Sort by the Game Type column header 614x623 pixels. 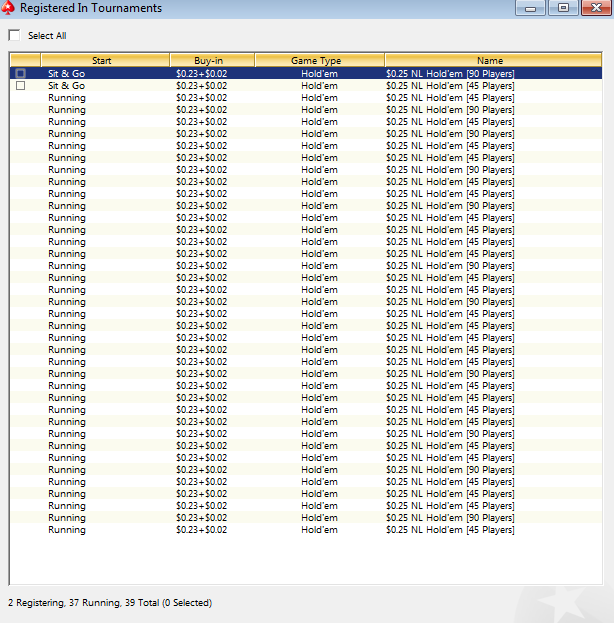point(320,60)
